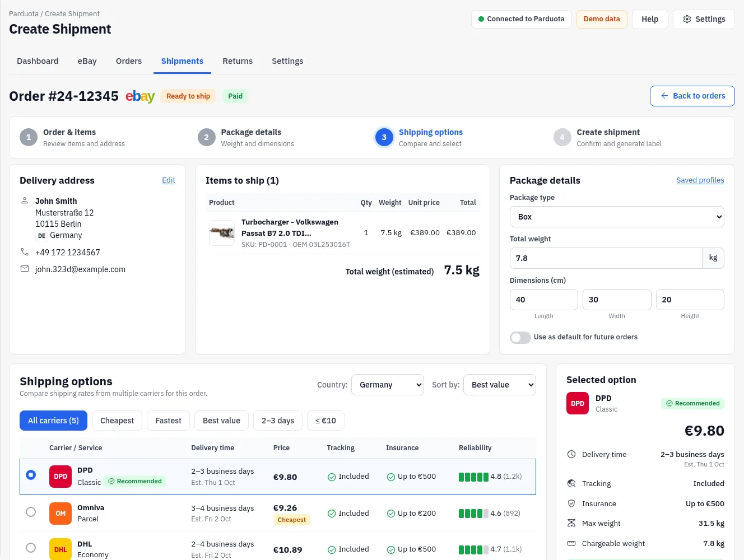
Task: Toggle Use as default for future orders
Action: pyautogui.click(x=520, y=337)
